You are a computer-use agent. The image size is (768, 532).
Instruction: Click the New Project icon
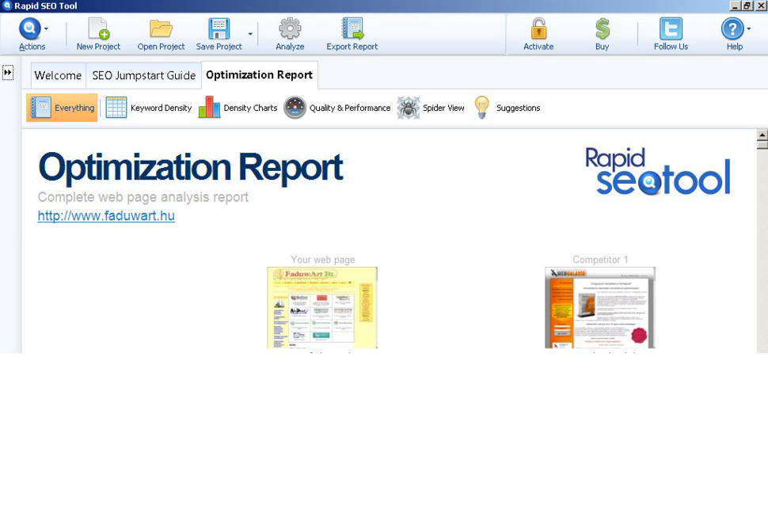coord(98,29)
